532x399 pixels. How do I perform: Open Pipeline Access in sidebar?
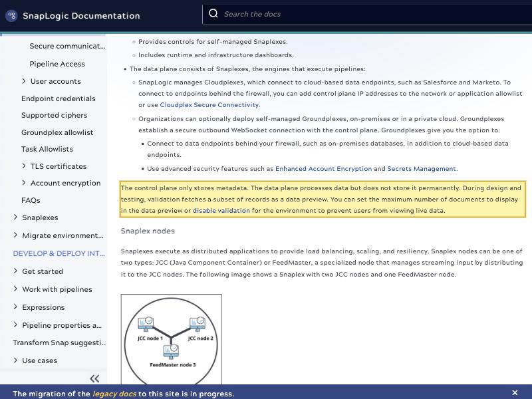click(x=57, y=64)
